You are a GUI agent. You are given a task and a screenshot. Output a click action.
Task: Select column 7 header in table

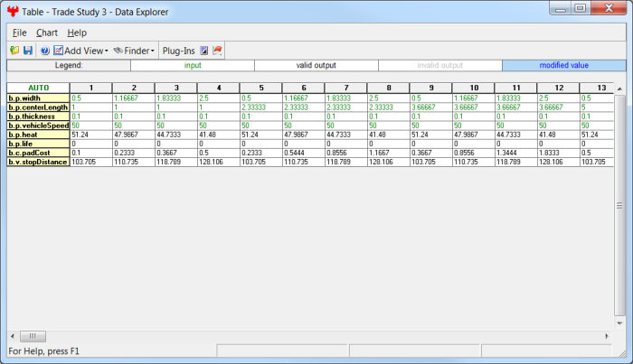[x=345, y=88]
